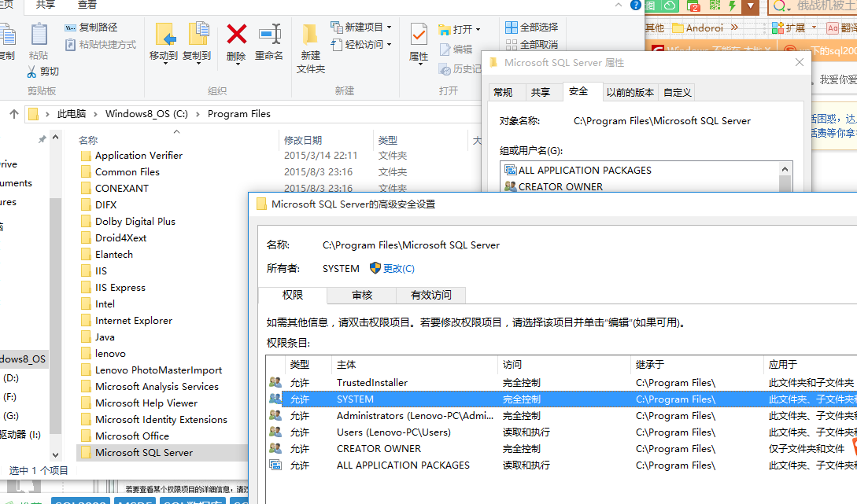Click the 此电脑 breadcrumb in address bar

pos(72,113)
